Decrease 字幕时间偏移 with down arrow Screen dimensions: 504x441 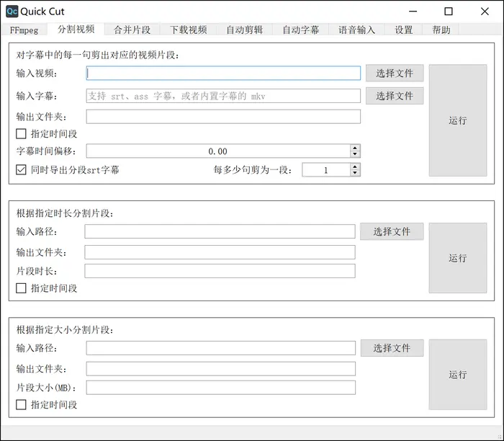pyautogui.click(x=354, y=154)
